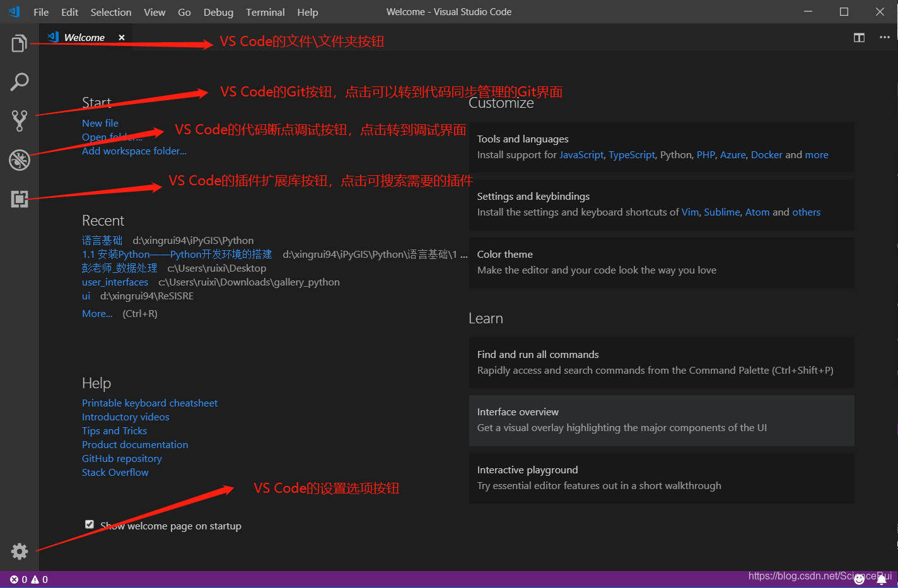Open notifications bell in status bar

point(882,579)
